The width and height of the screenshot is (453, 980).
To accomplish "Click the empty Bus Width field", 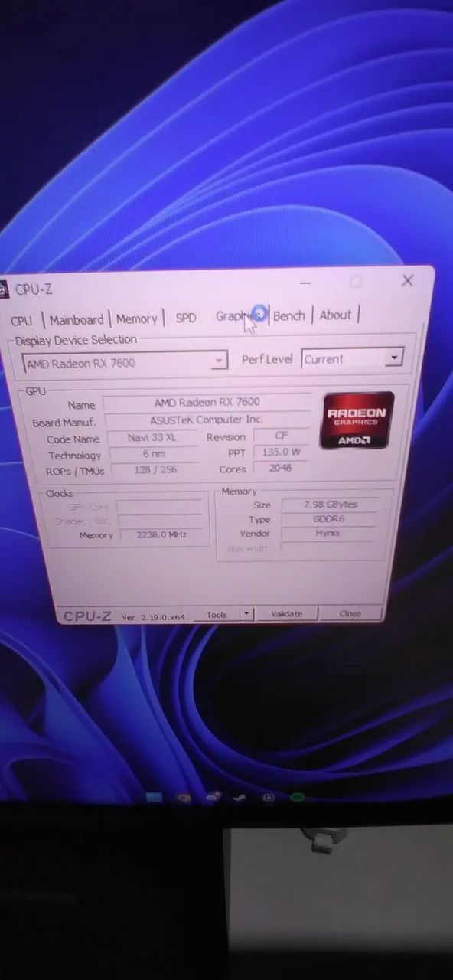I will click(328, 548).
